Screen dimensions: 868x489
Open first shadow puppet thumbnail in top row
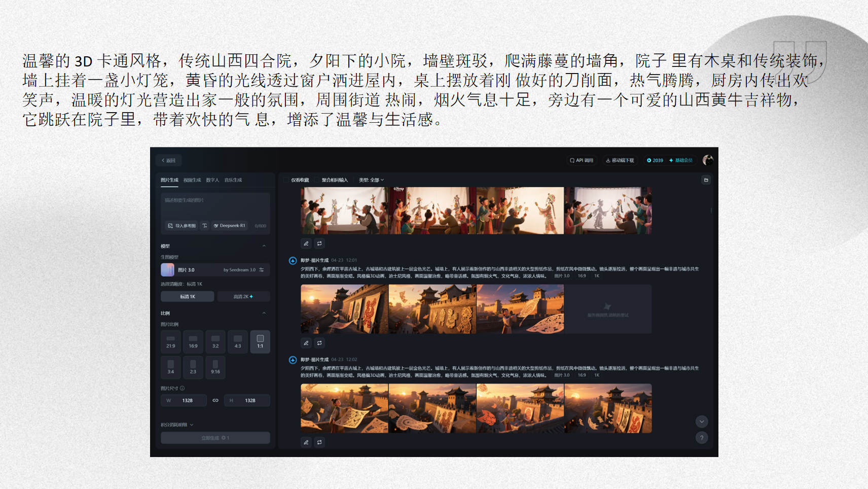[345, 210]
